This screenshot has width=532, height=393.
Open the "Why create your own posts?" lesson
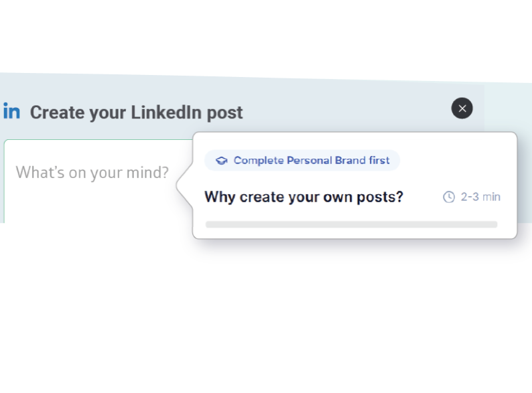(304, 197)
